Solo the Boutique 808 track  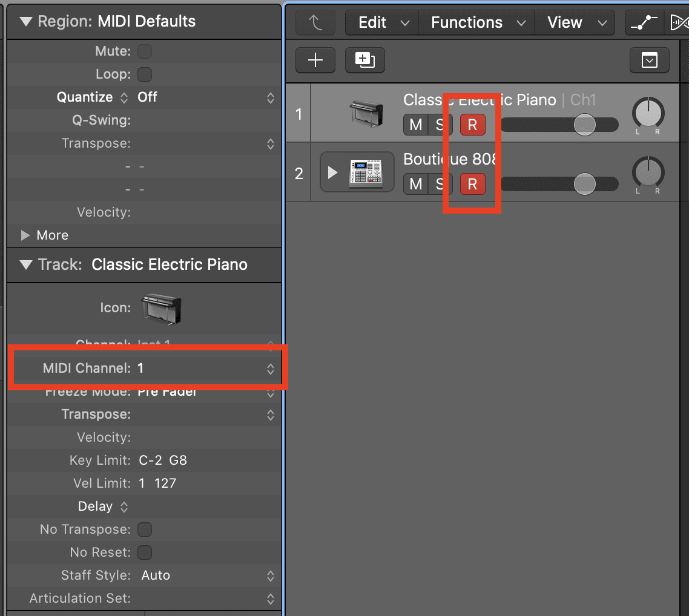pyautogui.click(x=440, y=184)
